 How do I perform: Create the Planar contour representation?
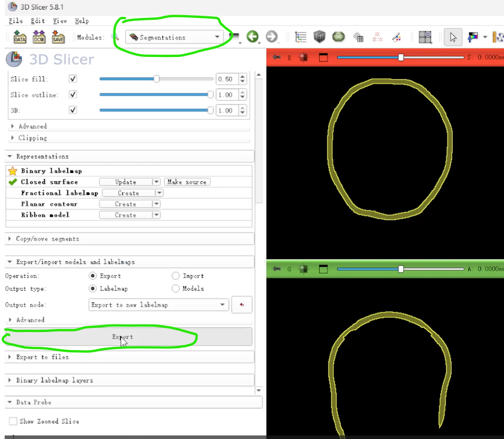(126, 204)
